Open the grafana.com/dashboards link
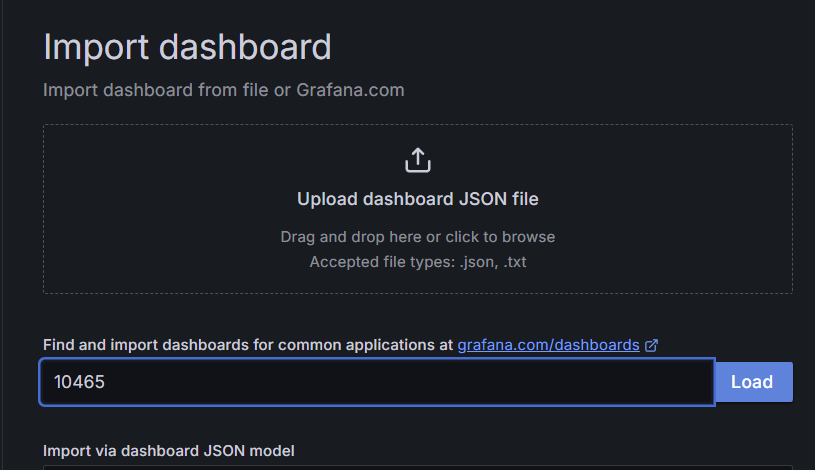Image resolution: width=815 pixels, height=470 pixels. tap(548, 345)
